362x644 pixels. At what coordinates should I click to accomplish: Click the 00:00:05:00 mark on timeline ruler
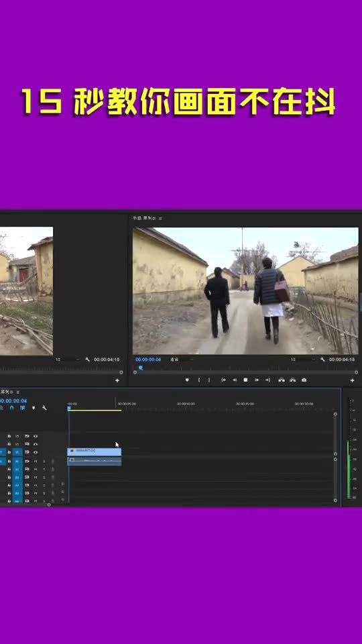pyautogui.click(x=127, y=404)
